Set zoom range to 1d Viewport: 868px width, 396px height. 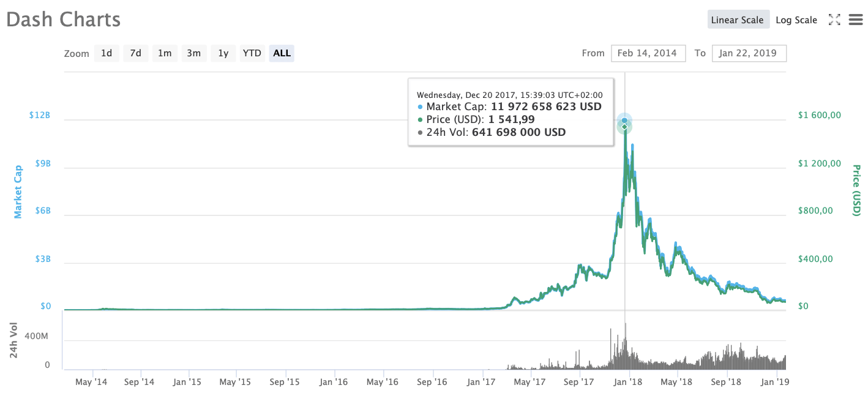coord(107,53)
